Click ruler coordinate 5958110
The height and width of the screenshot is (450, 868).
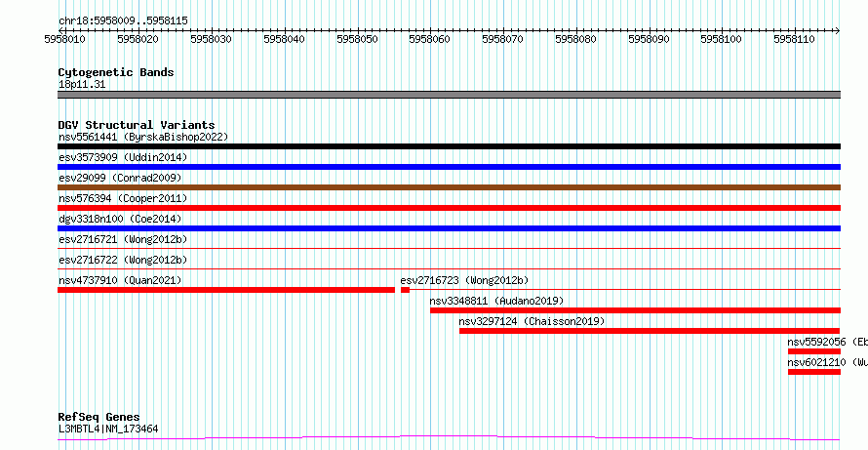pyautogui.click(x=795, y=39)
